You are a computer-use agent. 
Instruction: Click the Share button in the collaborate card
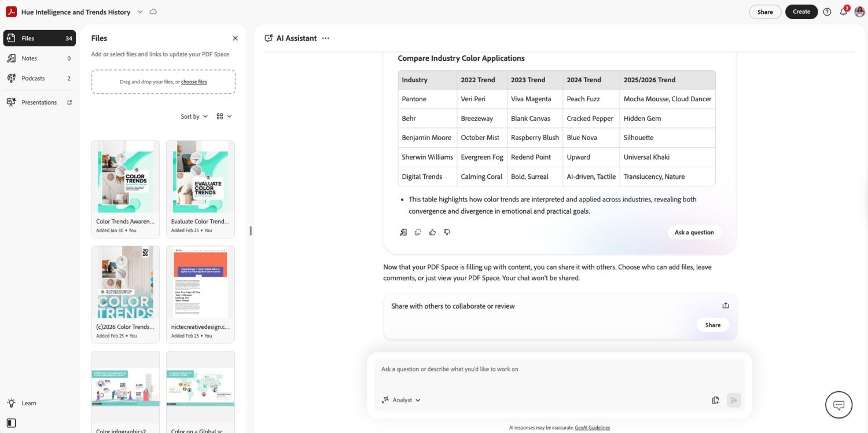coord(712,325)
